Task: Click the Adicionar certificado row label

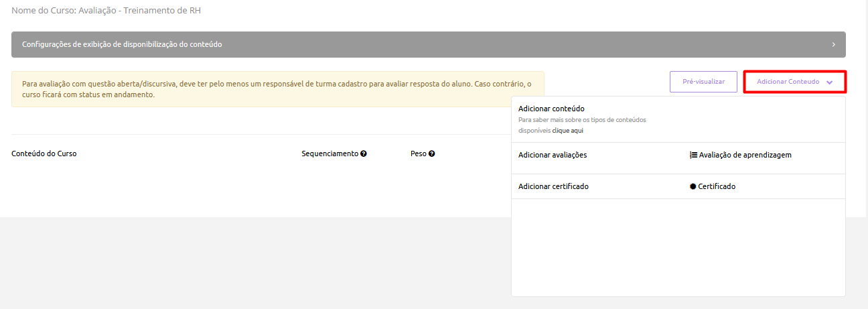Action: click(553, 186)
